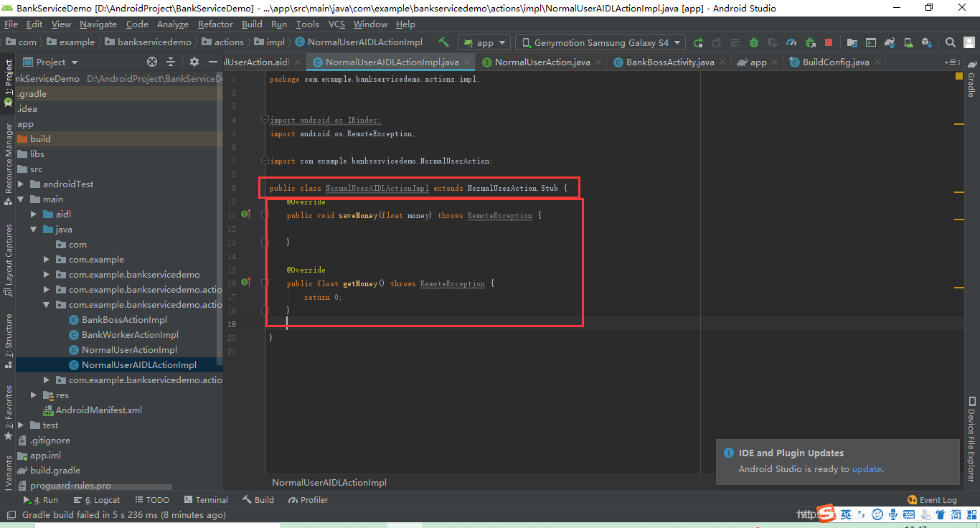Toggle the Device File Explorer panel

click(971, 439)
